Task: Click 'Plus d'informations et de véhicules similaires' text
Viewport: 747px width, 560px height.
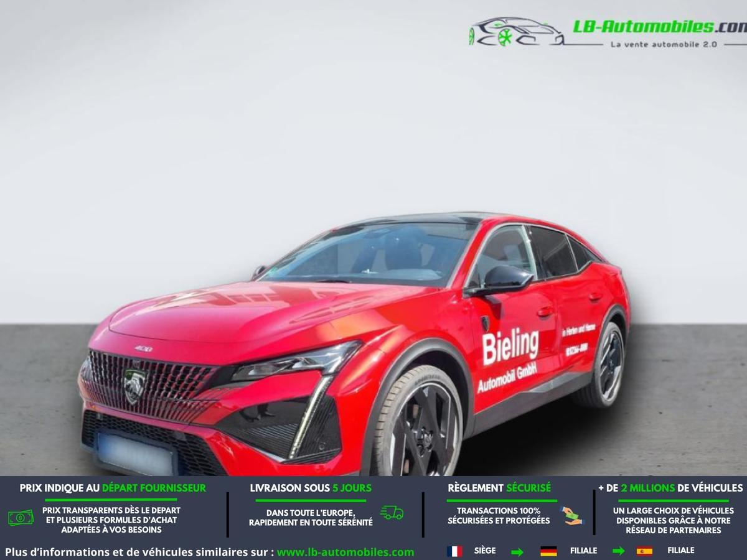Action: click(139, 552)
